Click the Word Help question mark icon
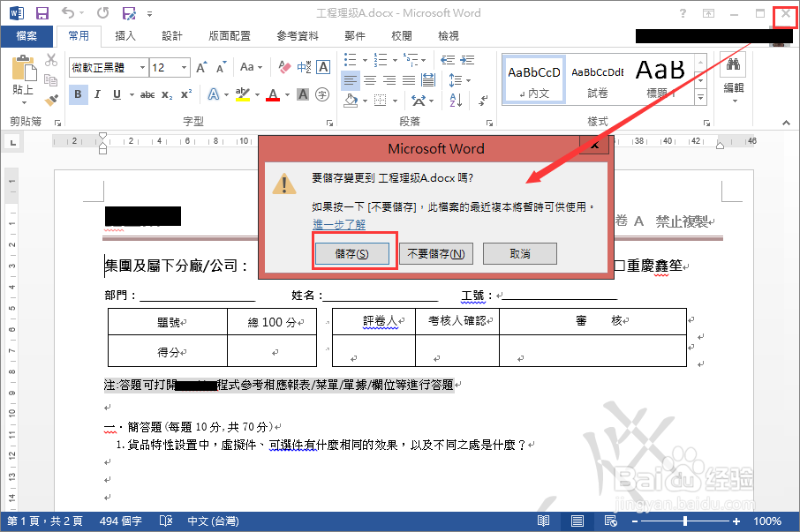This screenshot has width=800, height=532. [x=683, y=13]
